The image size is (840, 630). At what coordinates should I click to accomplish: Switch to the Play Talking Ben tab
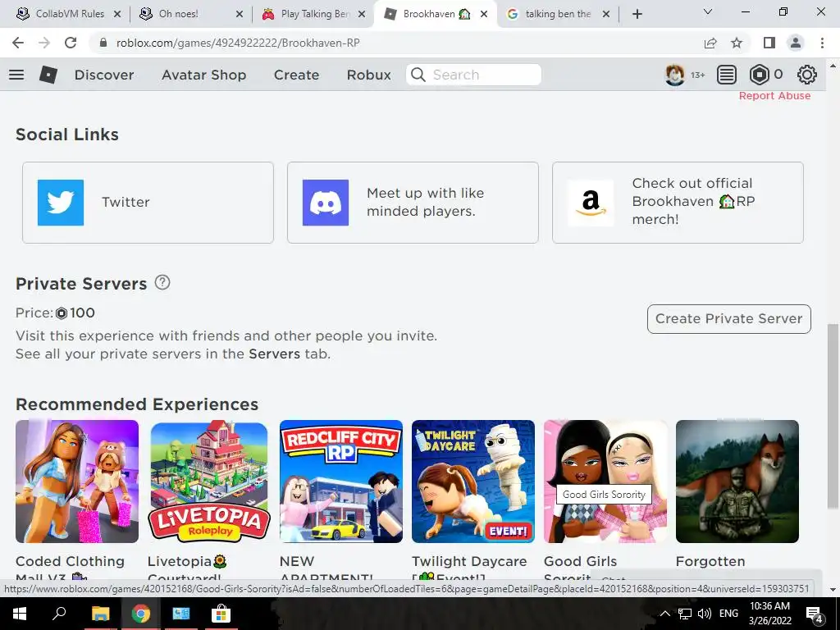[315, 14]
